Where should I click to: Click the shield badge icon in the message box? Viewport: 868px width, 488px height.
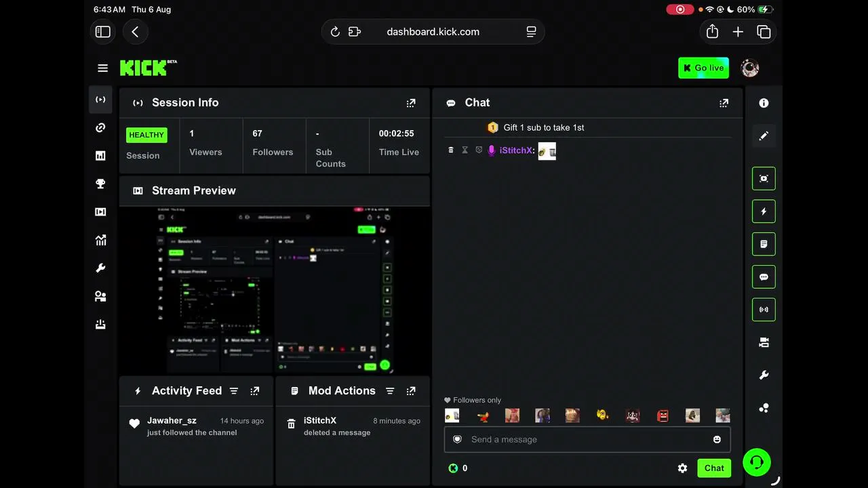tap(458, 439)
